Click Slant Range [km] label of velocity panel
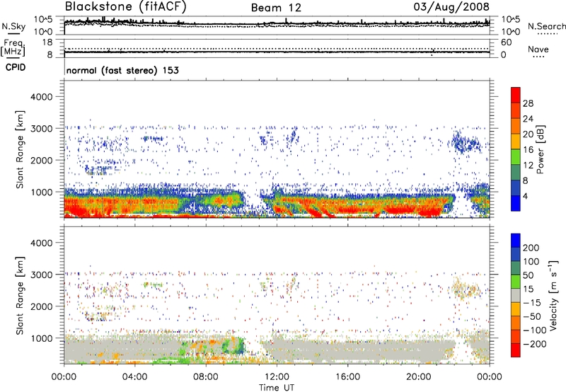The width and height of the screenshot is (566, 392). (20, 296)
